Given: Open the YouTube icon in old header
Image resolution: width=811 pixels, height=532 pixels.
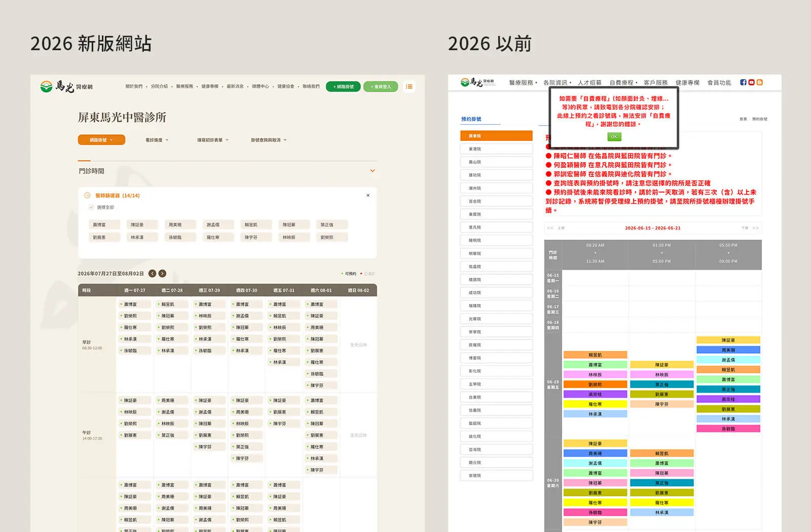Looking at the screenshot, I should (x=751, y=82).
